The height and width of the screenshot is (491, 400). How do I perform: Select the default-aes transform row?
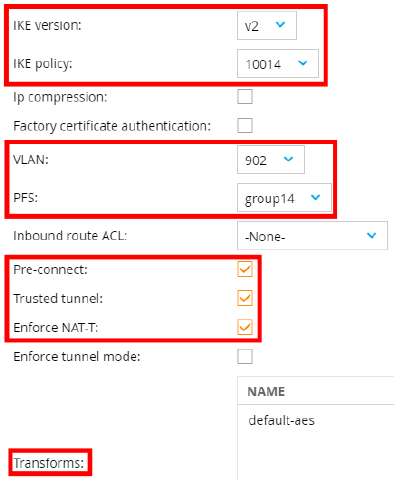coord(316,420)
